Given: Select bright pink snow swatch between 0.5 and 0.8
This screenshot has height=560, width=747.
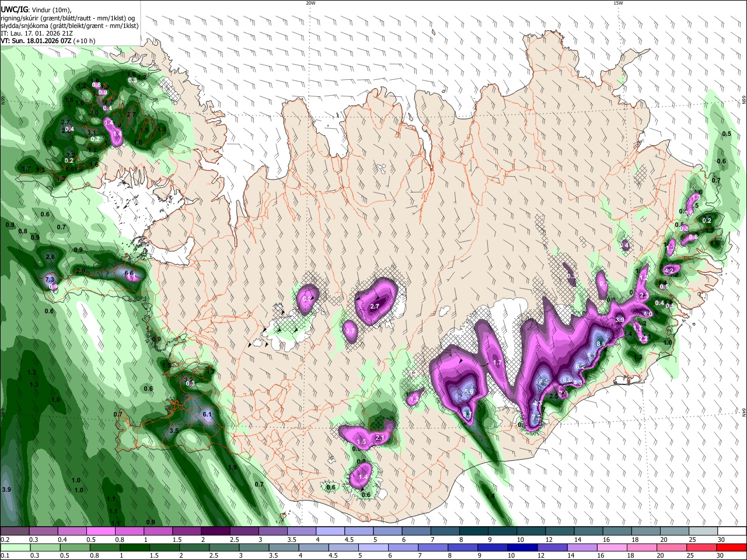Looking at the screenshot, I should point(100,531).
